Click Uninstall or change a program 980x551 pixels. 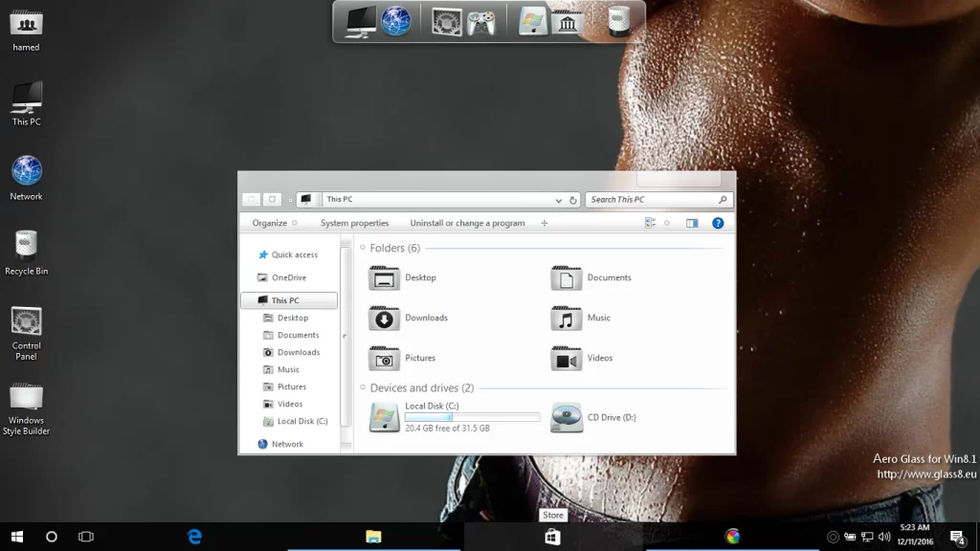(x=467, y=223)
